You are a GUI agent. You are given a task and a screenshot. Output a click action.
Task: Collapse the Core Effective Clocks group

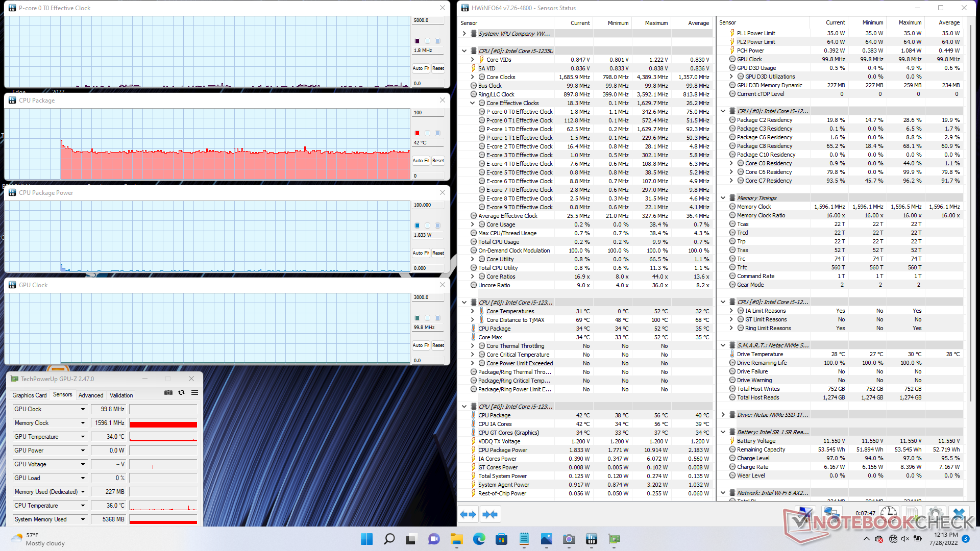472,103
